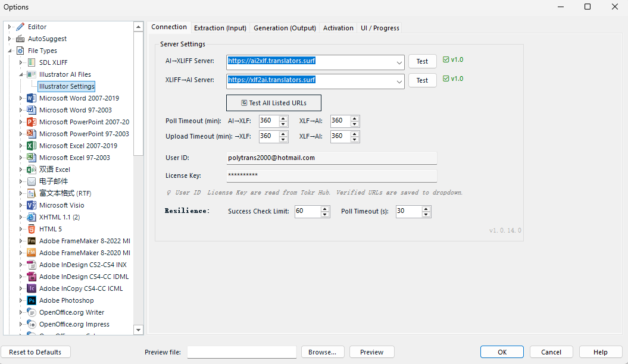Increase the XLF→AI Poll Timeout value
The height and width of the screenshot is (364, 628).
[x=354, y=118]
